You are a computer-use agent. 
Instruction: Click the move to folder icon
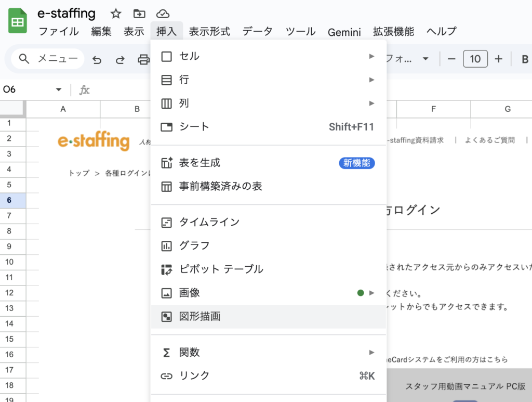click(x=139, y=14)
